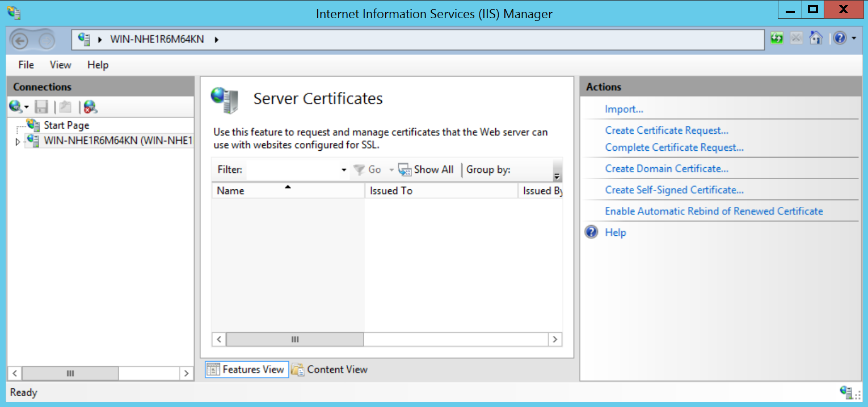Go back with the navigation back arrow
This screenshot has height=407, width=868.
pyautogui.click(x=20, y=40)
